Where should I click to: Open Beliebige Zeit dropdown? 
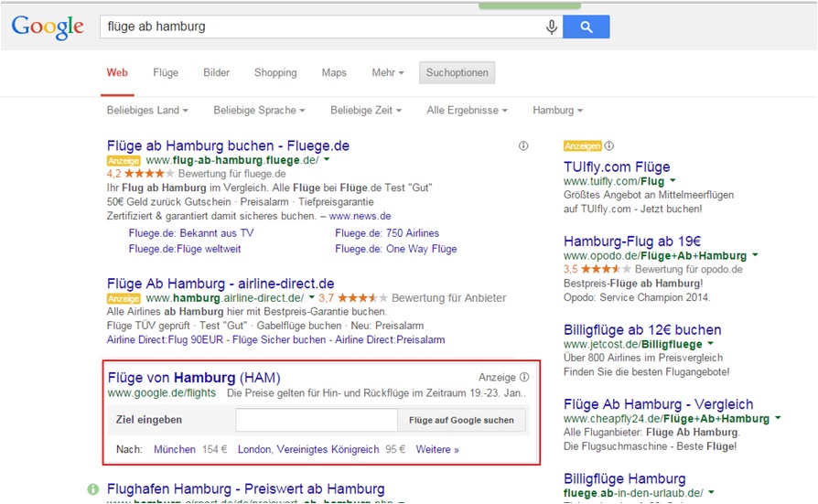tap(366, 110)
